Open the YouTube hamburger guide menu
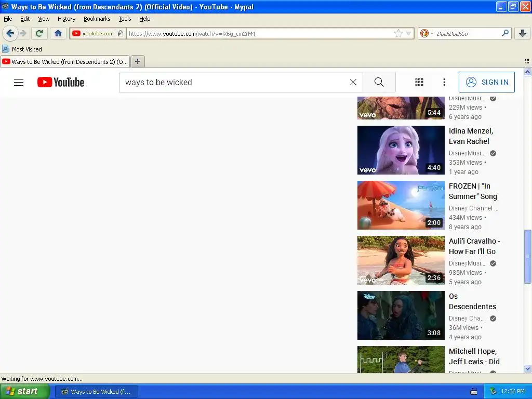Screen dimensions: 532x399 click(19, 82)
